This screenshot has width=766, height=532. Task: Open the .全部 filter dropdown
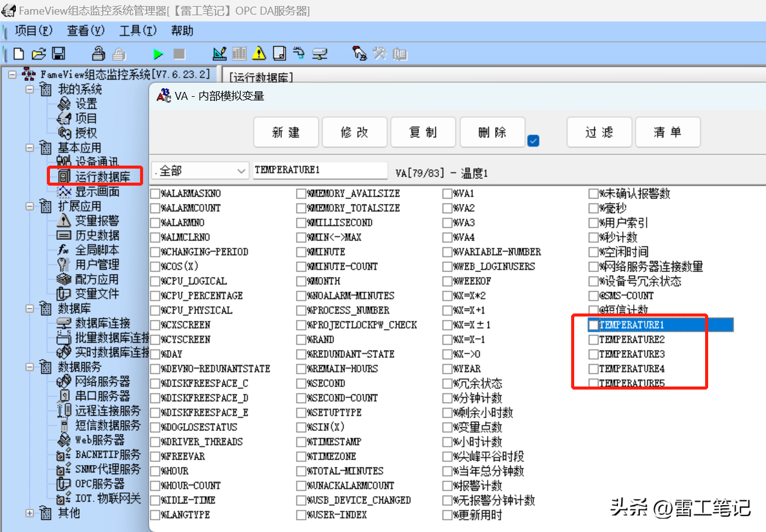click(x=200, y=170)
